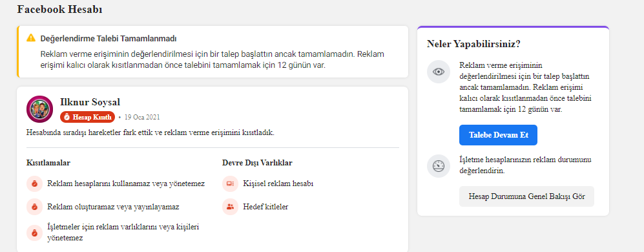Continue the request with Talebe Devam Et

[x=498, y=135]
